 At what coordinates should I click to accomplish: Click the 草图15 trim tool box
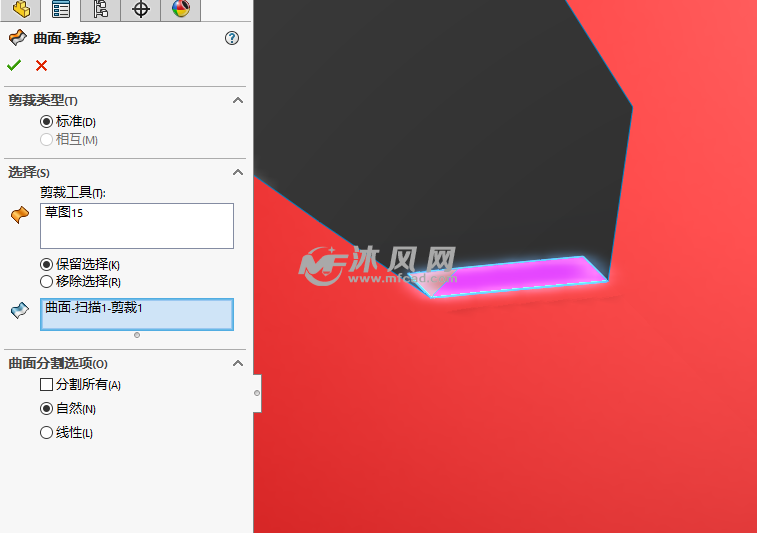[x=137, y=226]
